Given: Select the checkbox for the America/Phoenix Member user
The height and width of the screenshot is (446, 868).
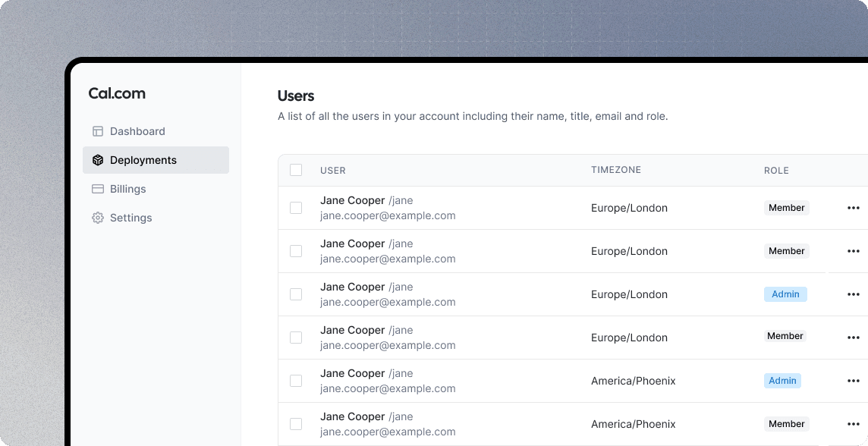Looking at the screenshot, I should click(296, 424).
